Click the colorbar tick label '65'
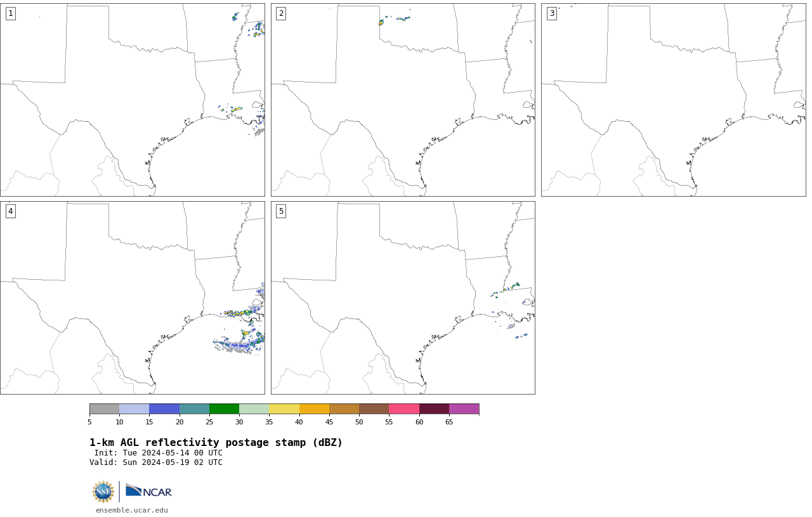The width and height of the screenshot is (812, 517). click(x=449, y=422)
